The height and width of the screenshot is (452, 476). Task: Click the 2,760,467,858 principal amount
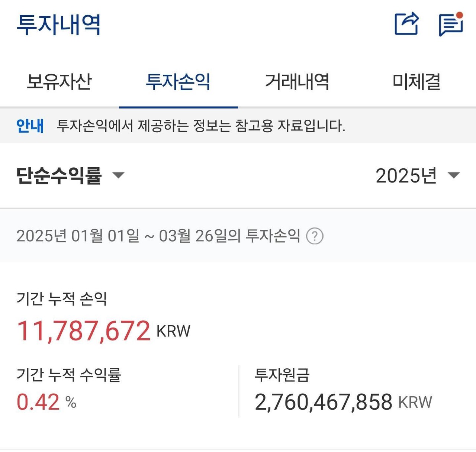(323, 401)
